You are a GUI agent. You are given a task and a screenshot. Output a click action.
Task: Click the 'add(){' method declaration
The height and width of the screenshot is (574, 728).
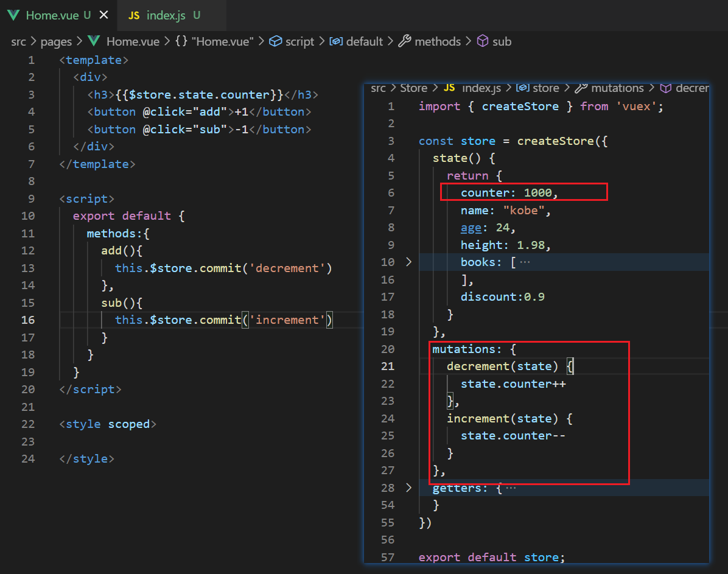click(x=122, y=251)
